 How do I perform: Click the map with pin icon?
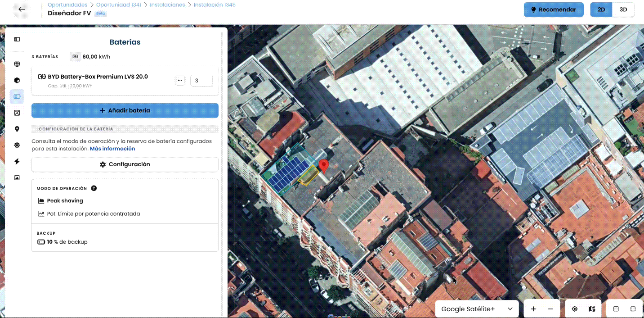[x=592, y=309]
